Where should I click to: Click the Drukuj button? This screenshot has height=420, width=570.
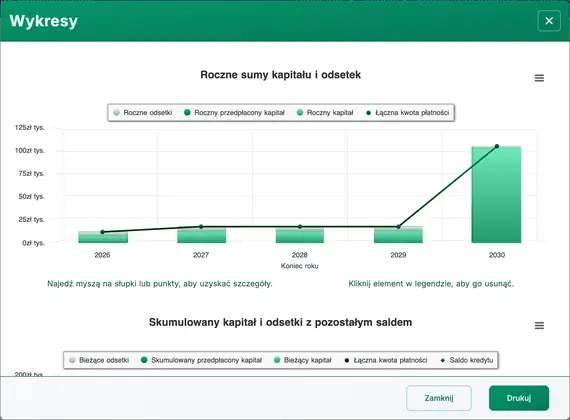[x=519, y=398]
